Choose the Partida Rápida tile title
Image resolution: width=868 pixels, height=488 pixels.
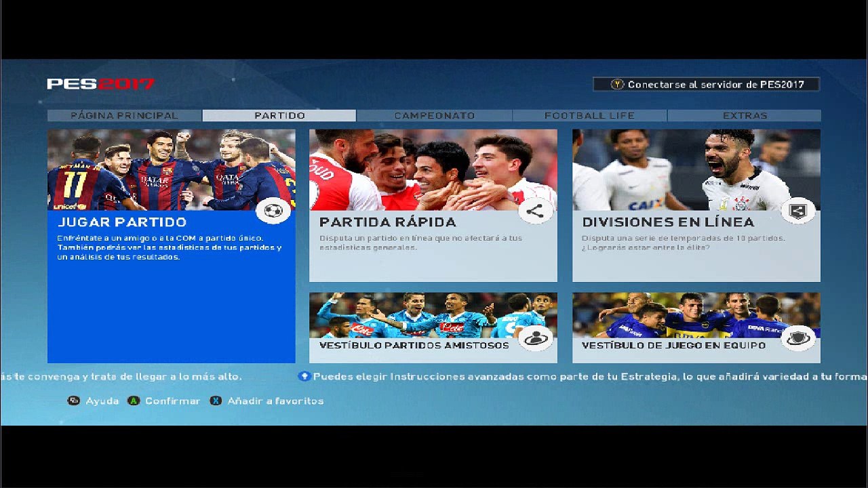coord(388,222)
